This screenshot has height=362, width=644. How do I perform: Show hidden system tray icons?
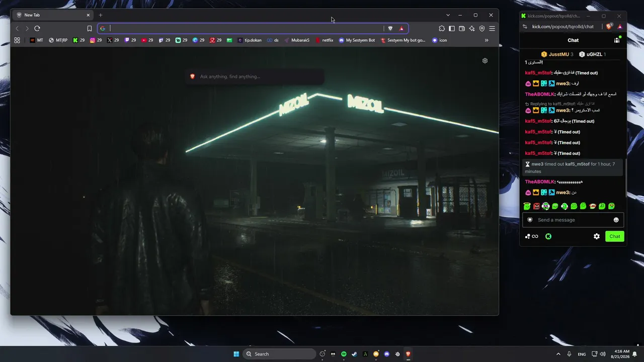(x=558, y=354)
